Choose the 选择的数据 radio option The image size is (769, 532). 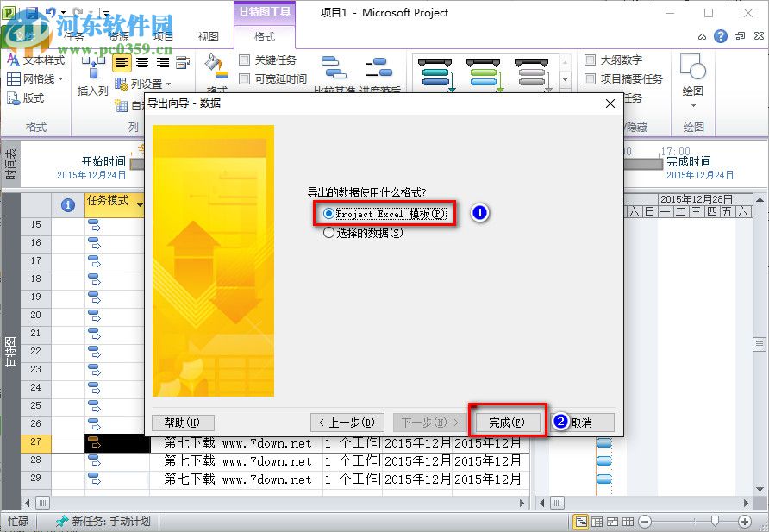328,231
